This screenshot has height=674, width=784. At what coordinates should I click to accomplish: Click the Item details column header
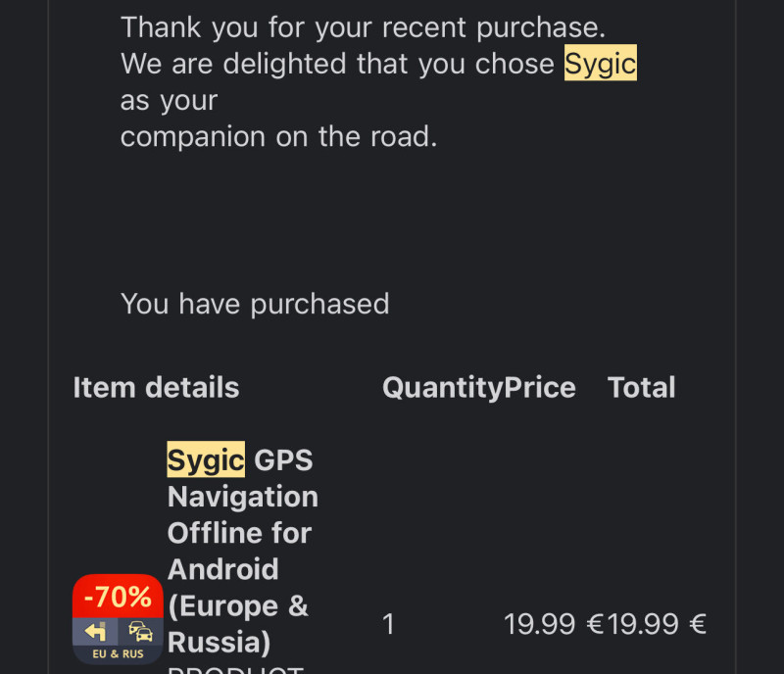[x=156, y=388]
